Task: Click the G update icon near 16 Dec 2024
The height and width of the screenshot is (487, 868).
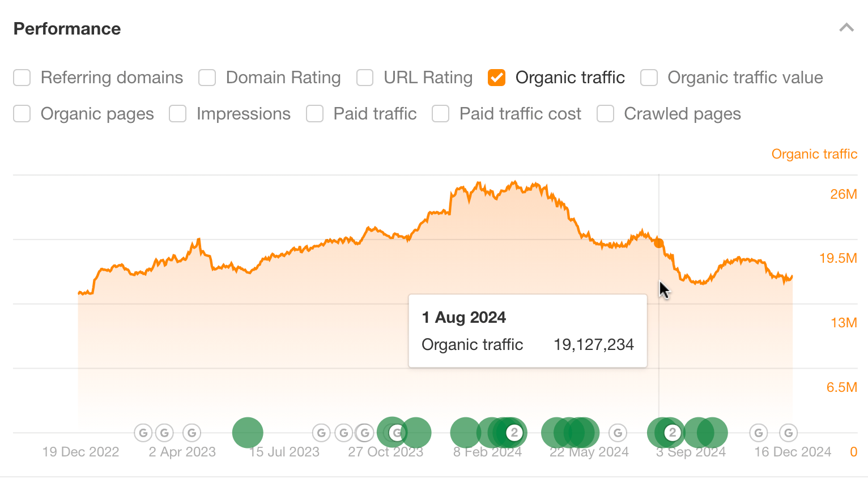Action: 788,432
